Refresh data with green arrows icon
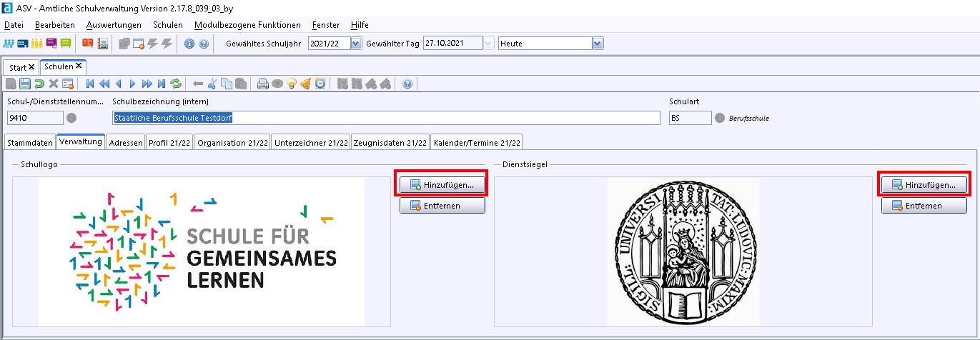980x340 pixels. click(176, 84)
